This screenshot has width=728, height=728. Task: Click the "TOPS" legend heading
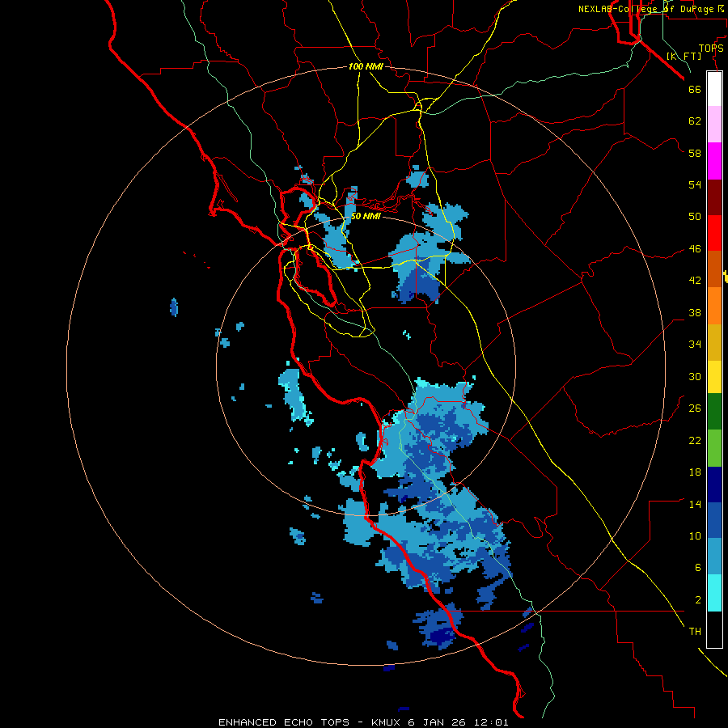pyautogui.click(x=711, y=48)
